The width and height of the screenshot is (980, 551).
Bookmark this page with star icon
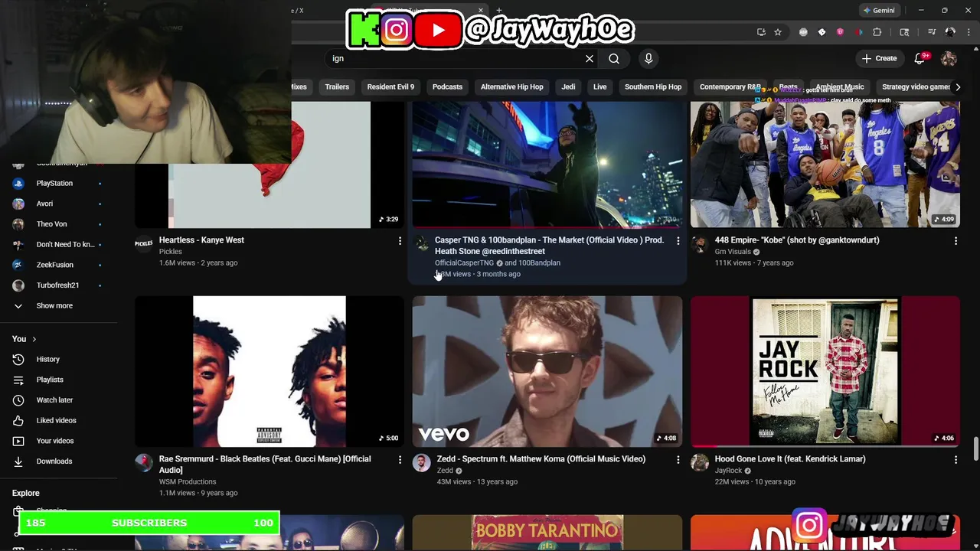[x=778, y=32]
